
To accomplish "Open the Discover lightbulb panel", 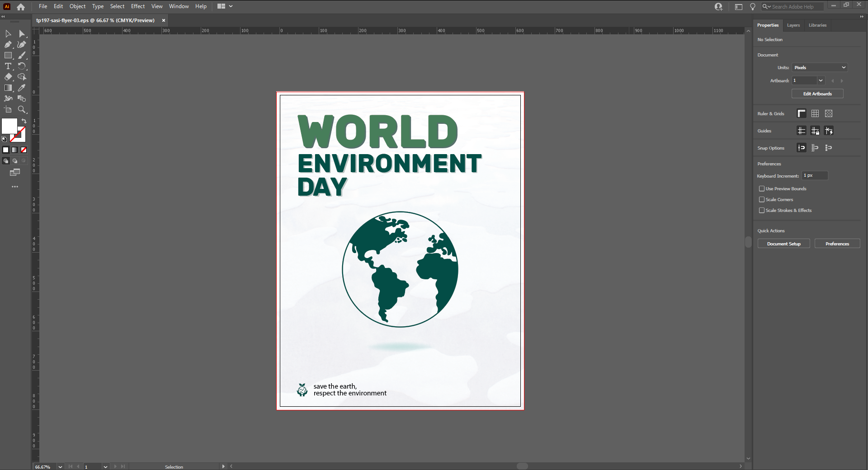I will pos(753,7).
